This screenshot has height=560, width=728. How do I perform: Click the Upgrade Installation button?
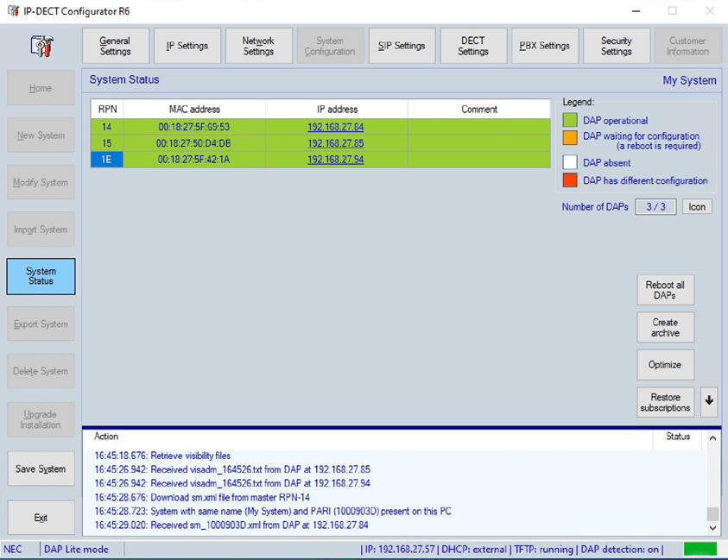coord(41,419)
